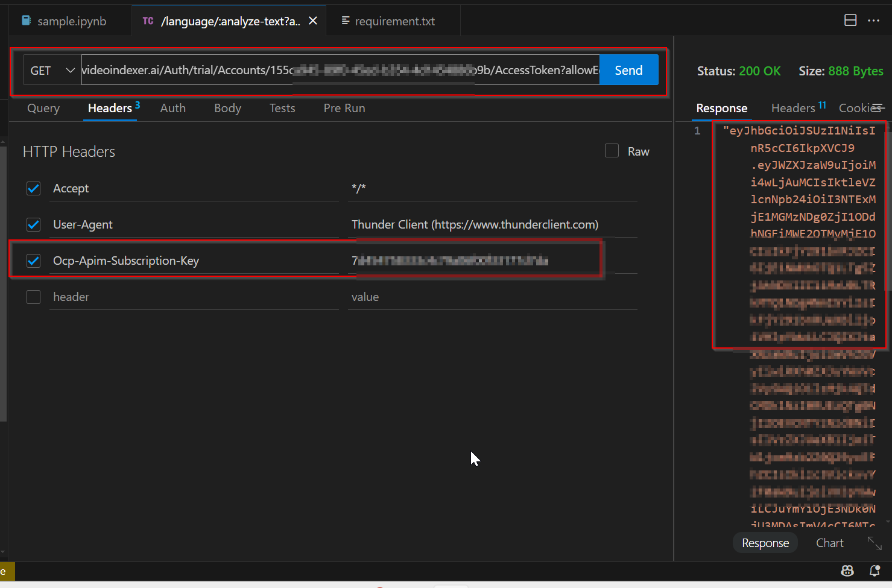892x588 pixels.
Task: Click the empty header name placeholder field
Action: (x=194, y=297)
